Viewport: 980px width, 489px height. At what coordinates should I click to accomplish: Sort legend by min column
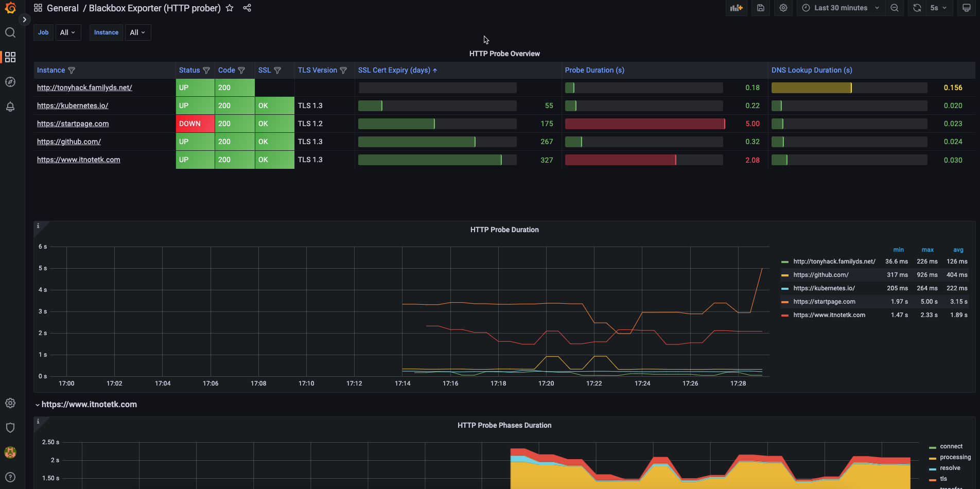[899, 250]
